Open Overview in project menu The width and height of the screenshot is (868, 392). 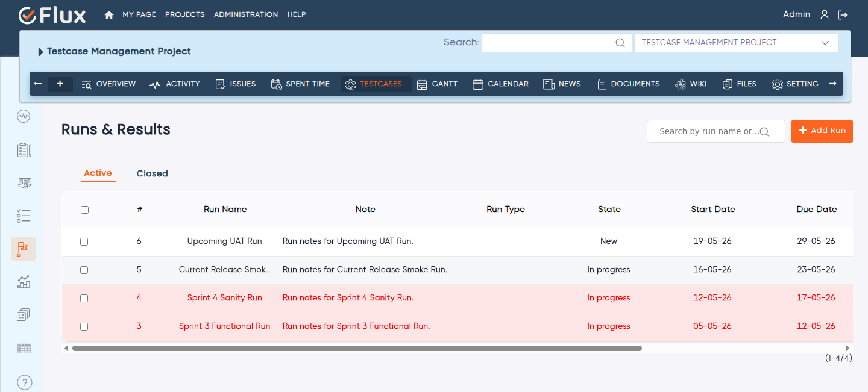(108, 84)
